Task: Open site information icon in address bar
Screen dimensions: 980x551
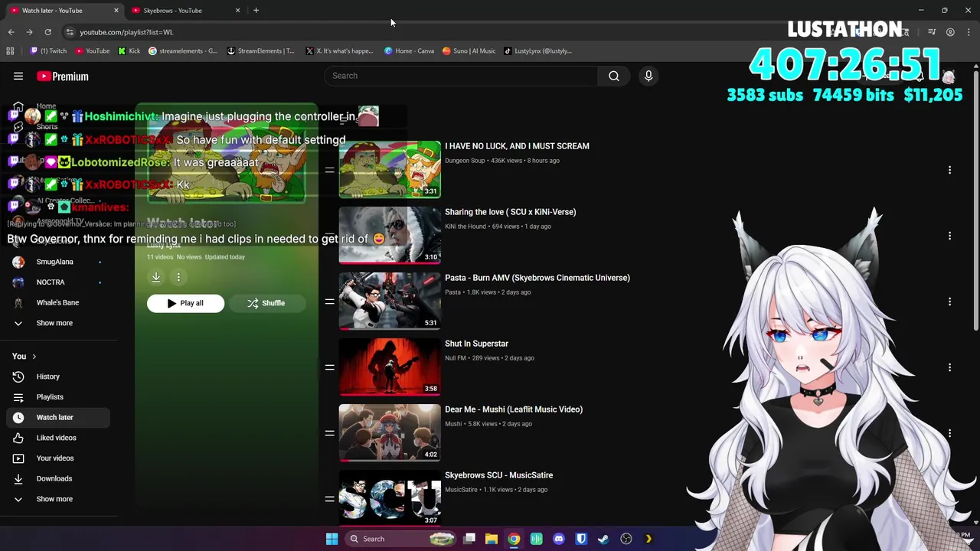Action: click(70, 32)
